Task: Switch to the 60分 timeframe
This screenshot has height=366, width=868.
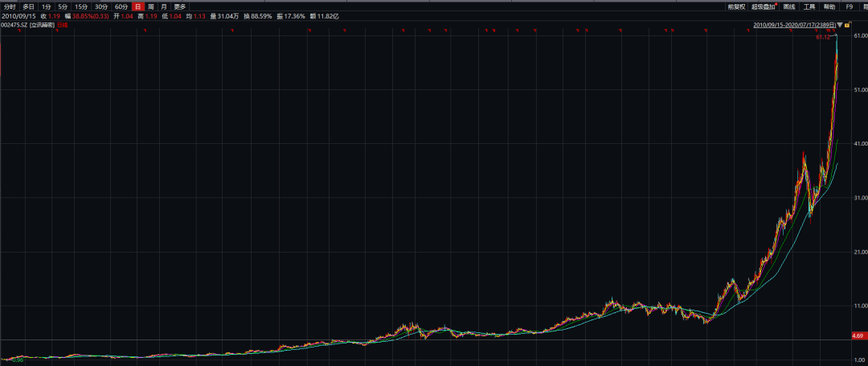Action: (121, 6)
